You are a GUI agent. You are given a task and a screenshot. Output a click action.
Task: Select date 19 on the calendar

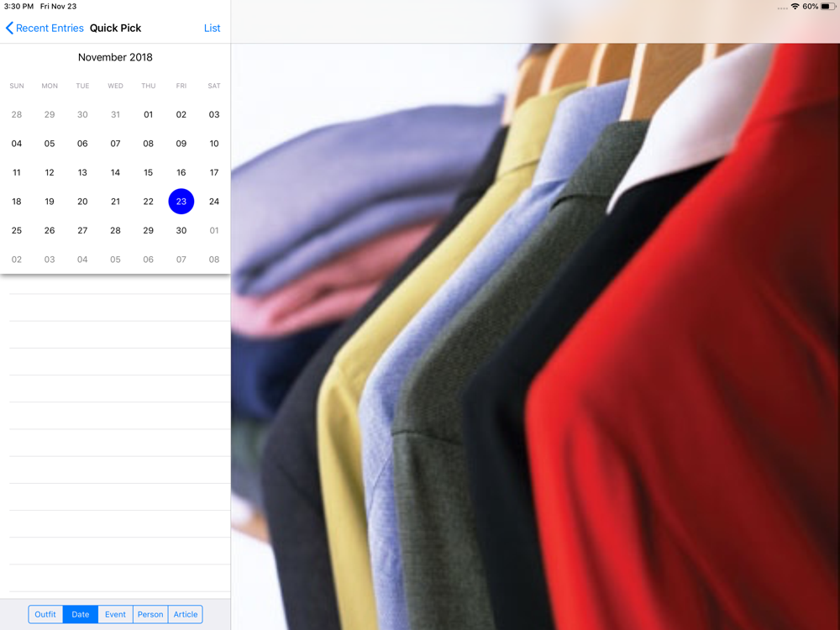[x=50, y=202]
